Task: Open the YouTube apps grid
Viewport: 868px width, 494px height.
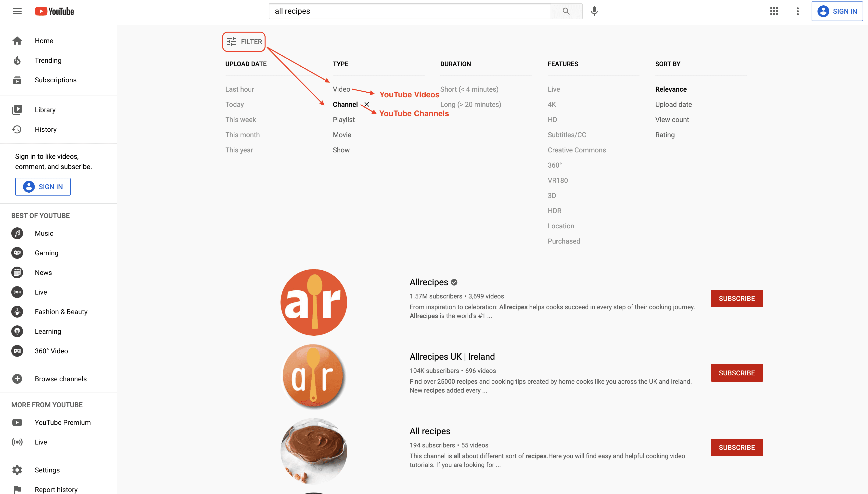Action: (x=774, y=11)
